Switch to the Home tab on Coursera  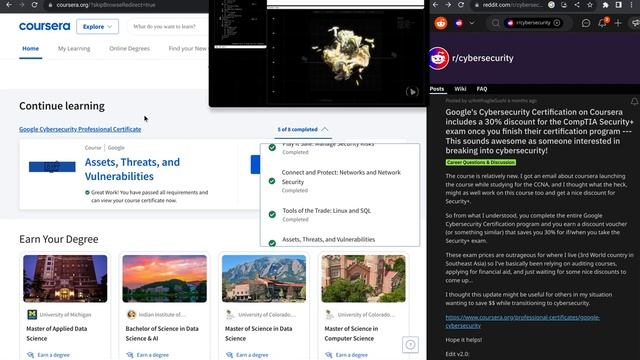tap(31, 48)
